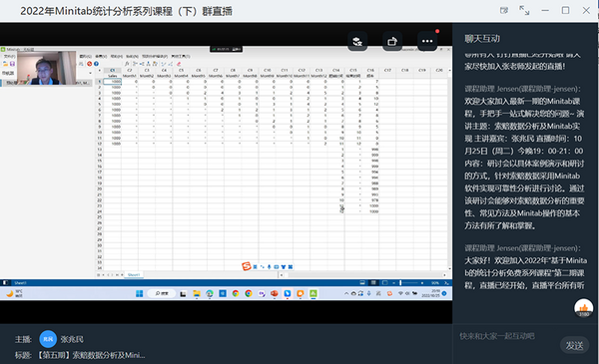The image size is (599, 364).
Task: Click the taskbar search box
Action: pos(163,293)
